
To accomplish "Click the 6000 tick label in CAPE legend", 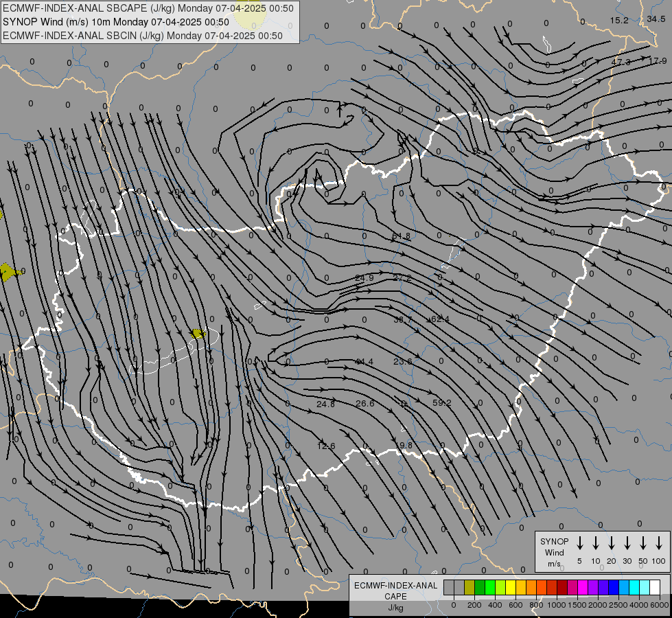I will tap(660, 605).
